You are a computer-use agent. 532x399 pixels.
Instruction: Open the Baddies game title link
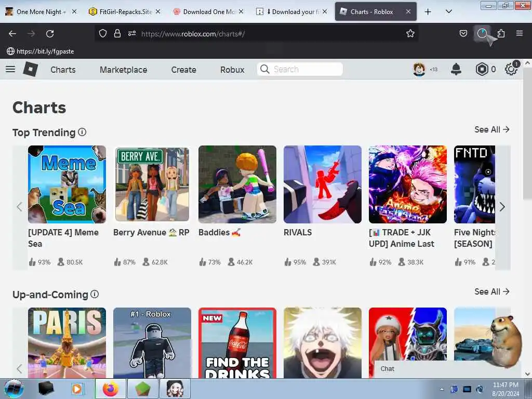point(220,232)
